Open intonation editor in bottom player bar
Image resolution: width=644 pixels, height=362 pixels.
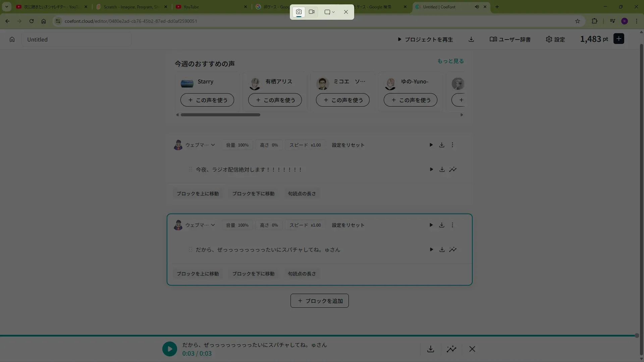click(451, 349)
